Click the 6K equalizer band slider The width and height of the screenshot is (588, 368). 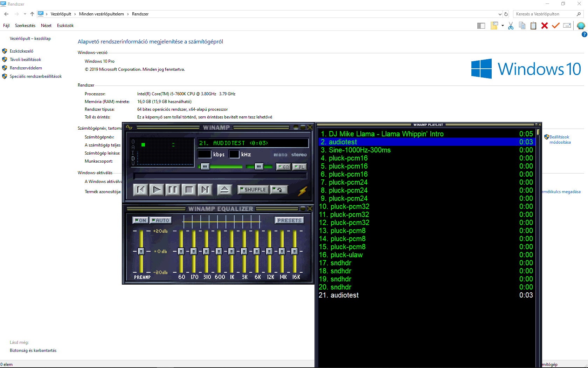pos(257,251)
